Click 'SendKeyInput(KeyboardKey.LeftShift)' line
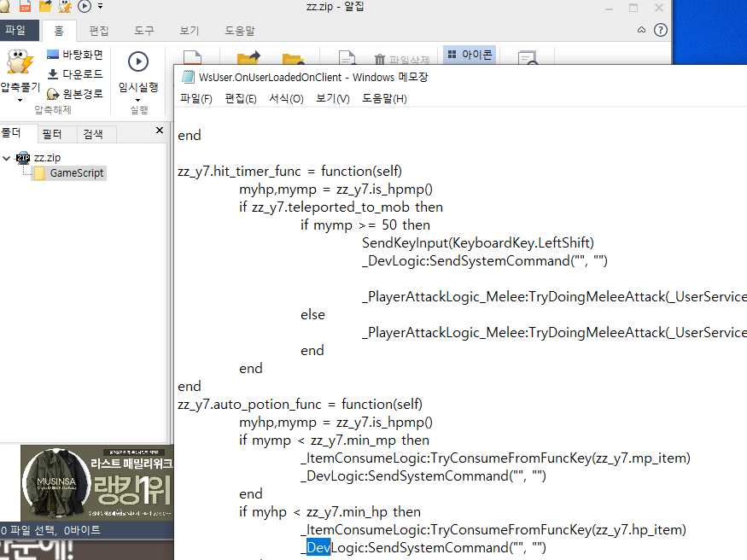 coord(478,242)
